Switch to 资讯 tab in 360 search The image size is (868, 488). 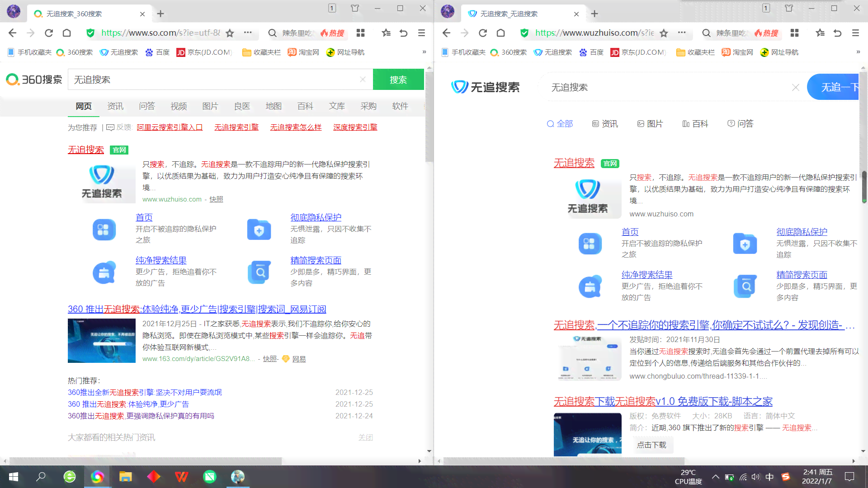(x=115, y=106)
